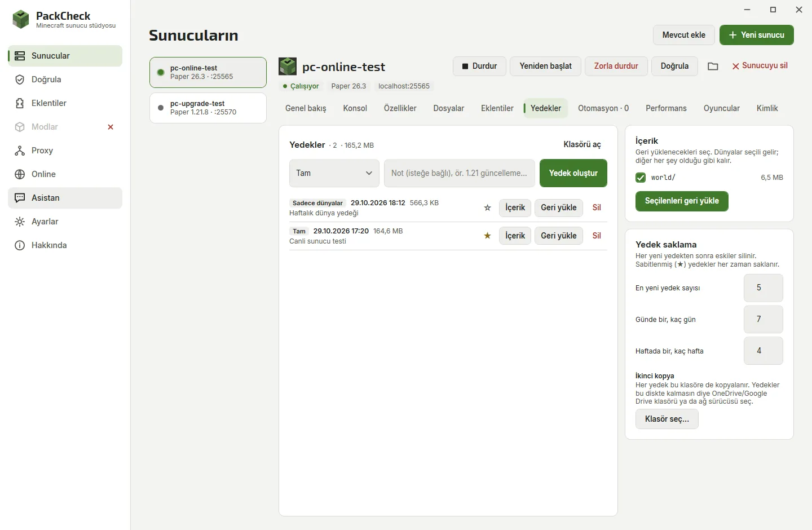This screenshot has height=530, width=812.
Task: Click Klasörü aç link
Action: pos(582,145)
